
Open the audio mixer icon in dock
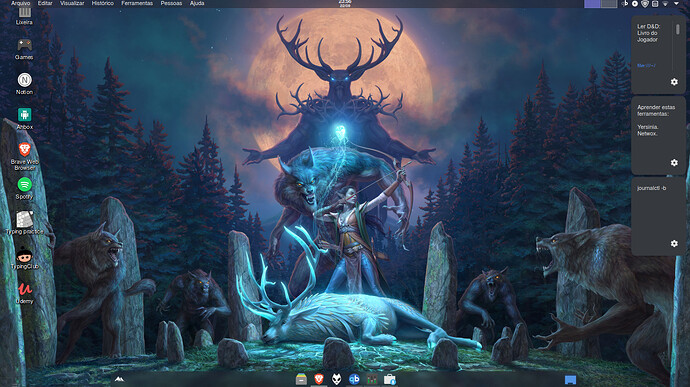tap(372, 379)
